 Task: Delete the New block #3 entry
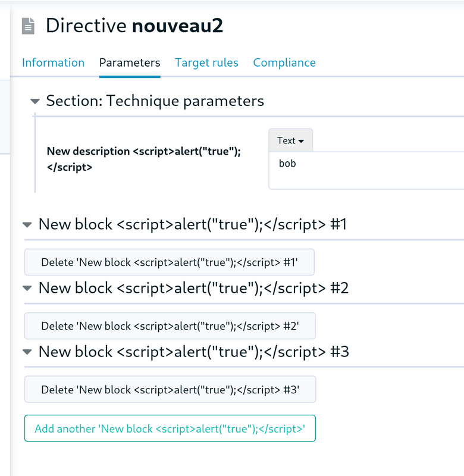170,390
